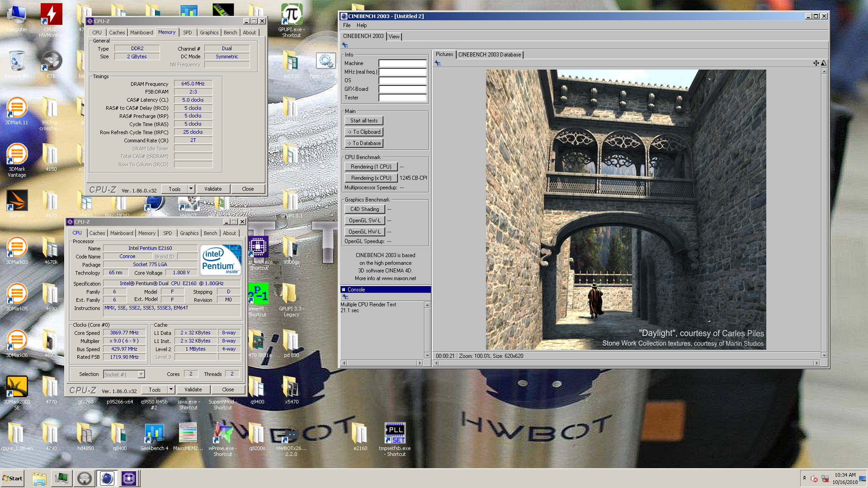Open the prime95 shortcut icon
Image resolution: width=868 pixels, height=488 pixels.
[x=257, y=300]
